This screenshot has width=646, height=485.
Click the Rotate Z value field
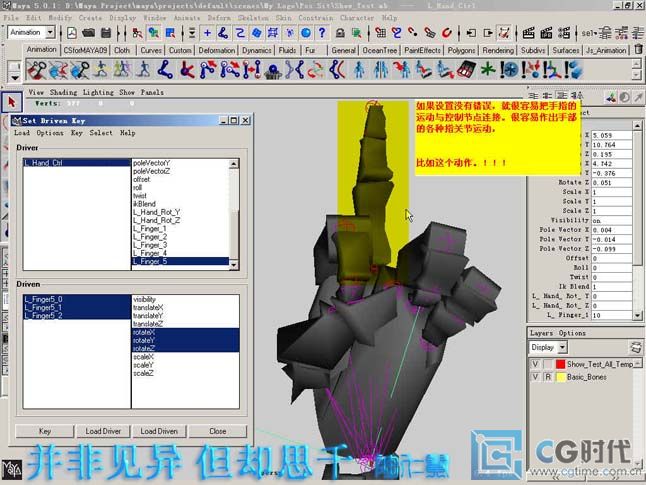click(612, 183)
